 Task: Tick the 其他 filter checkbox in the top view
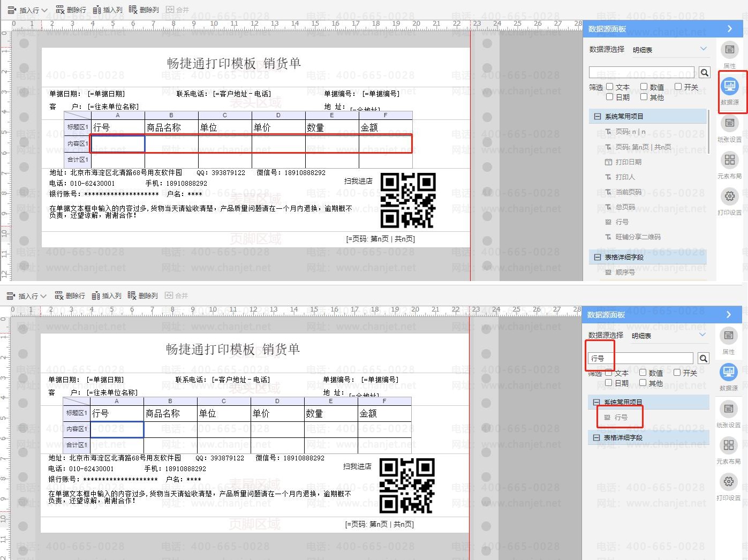click(644, 97)
